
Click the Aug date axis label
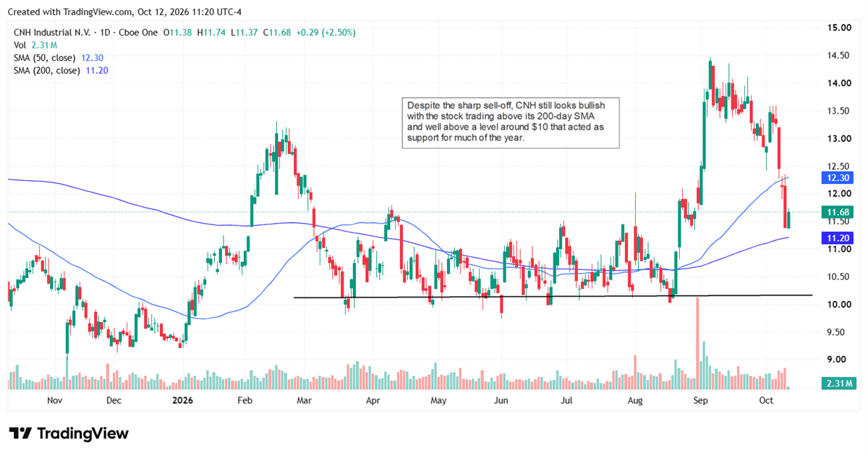635,400
